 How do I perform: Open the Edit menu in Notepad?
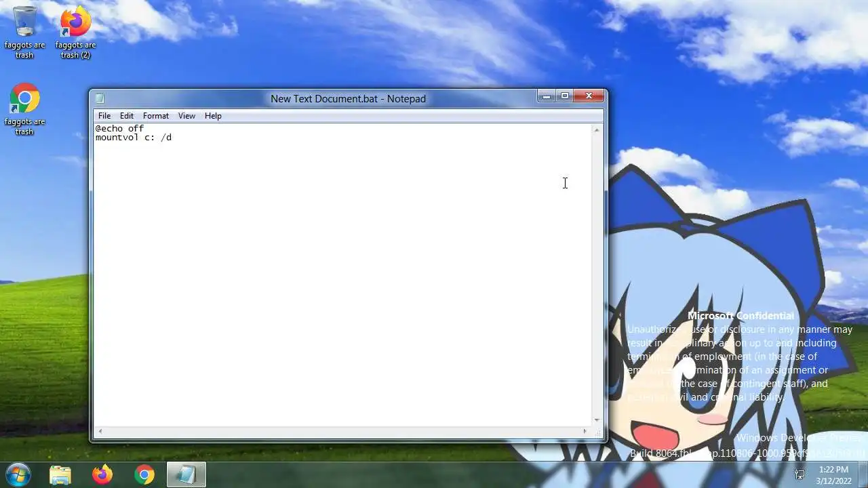pyautogui.click(x=127, y=116)
